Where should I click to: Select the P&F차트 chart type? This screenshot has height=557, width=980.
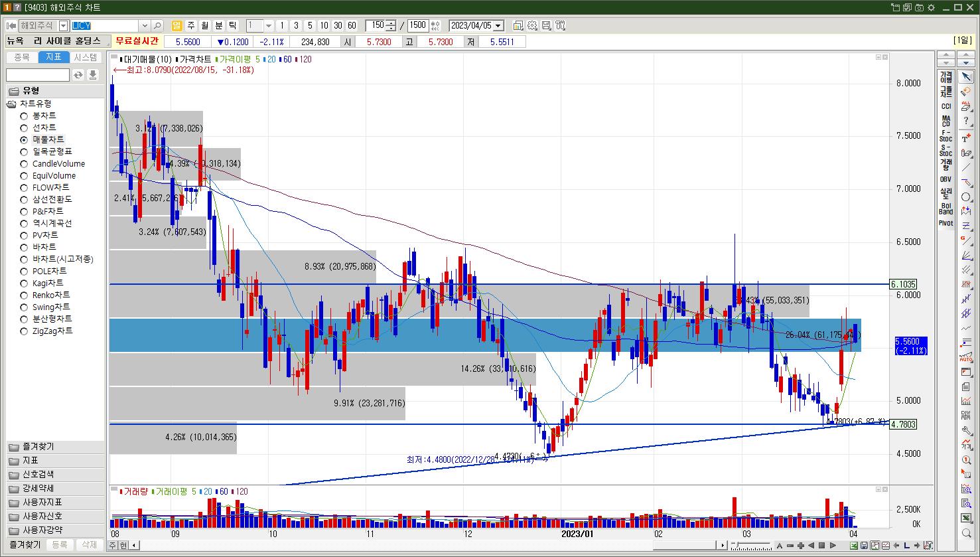(42, 211)
